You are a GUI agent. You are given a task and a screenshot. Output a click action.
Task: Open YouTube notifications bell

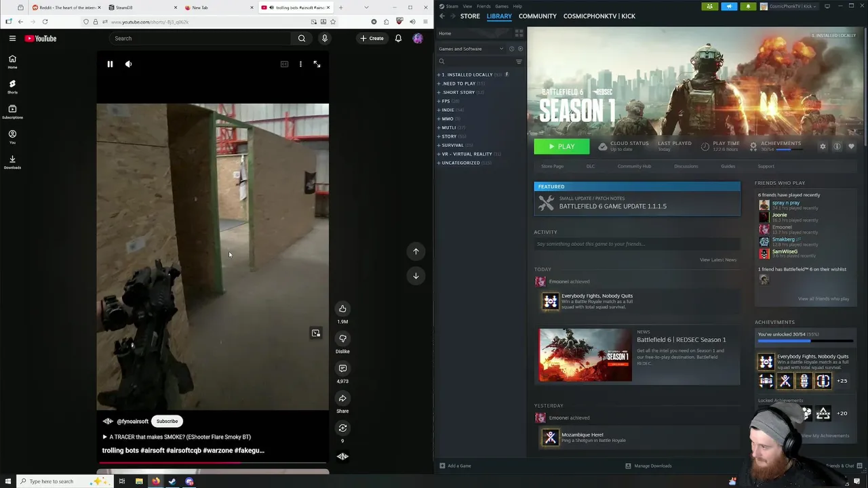click(x=399, y=39)
